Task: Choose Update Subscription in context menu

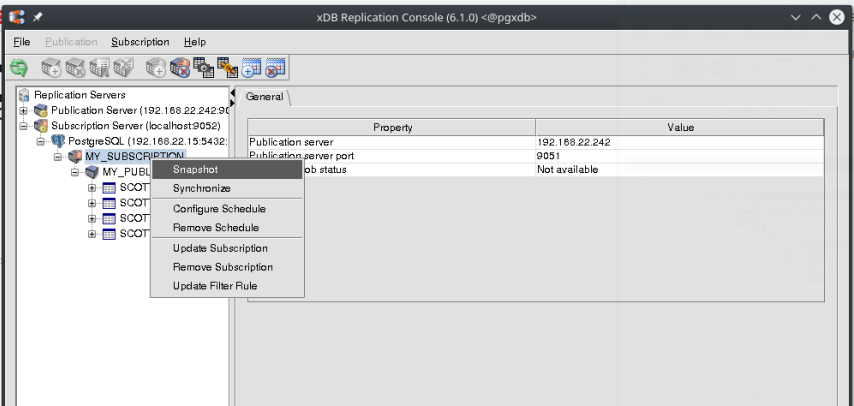Action: pyautogui.click(x=227, y=249)
